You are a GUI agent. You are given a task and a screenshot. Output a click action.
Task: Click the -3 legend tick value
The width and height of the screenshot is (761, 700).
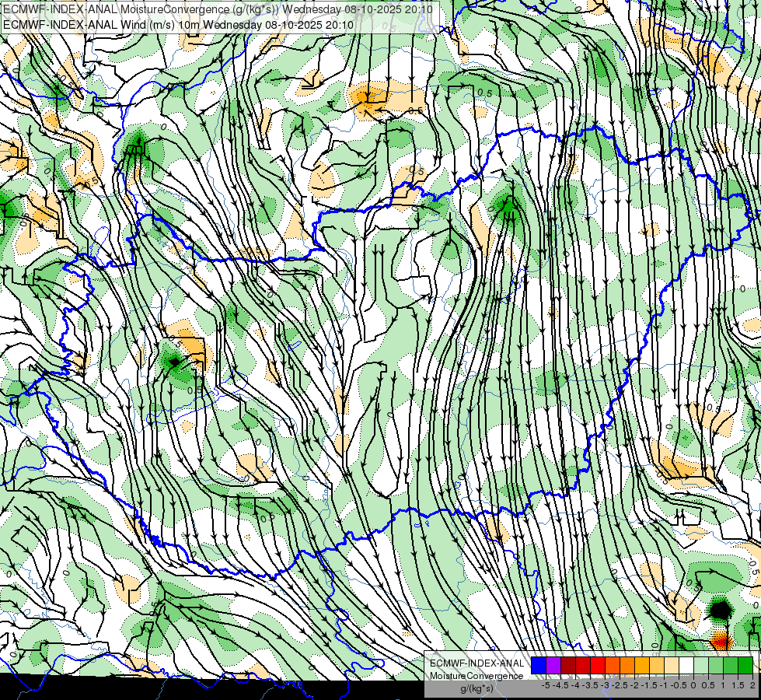click(605, 685)
